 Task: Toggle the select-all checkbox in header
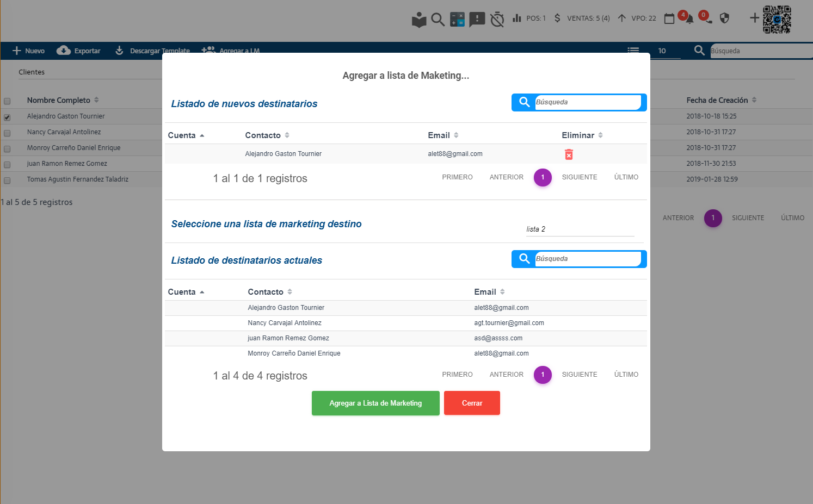7,101
